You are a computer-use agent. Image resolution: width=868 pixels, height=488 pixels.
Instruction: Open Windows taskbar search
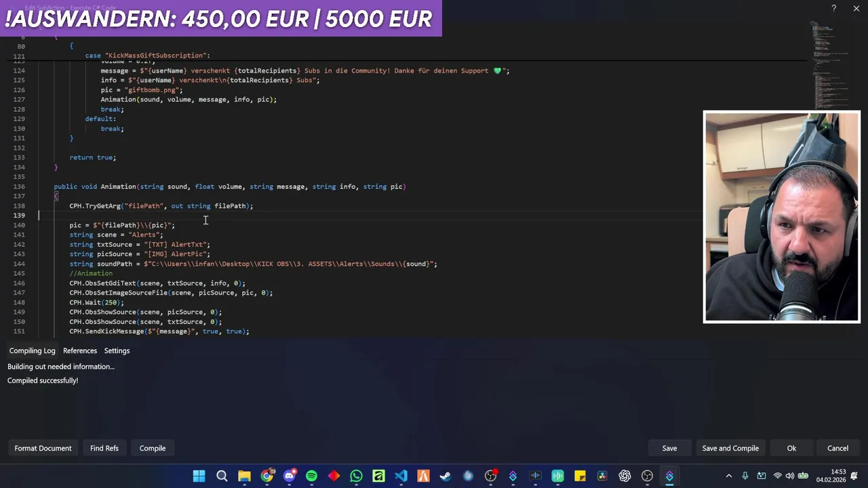(222, 476)
